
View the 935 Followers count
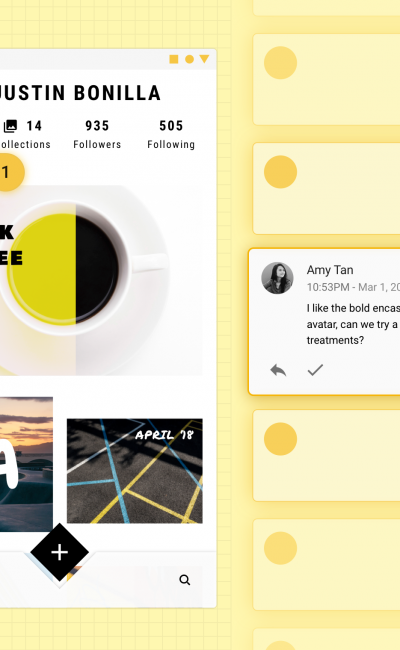[97, 134]
